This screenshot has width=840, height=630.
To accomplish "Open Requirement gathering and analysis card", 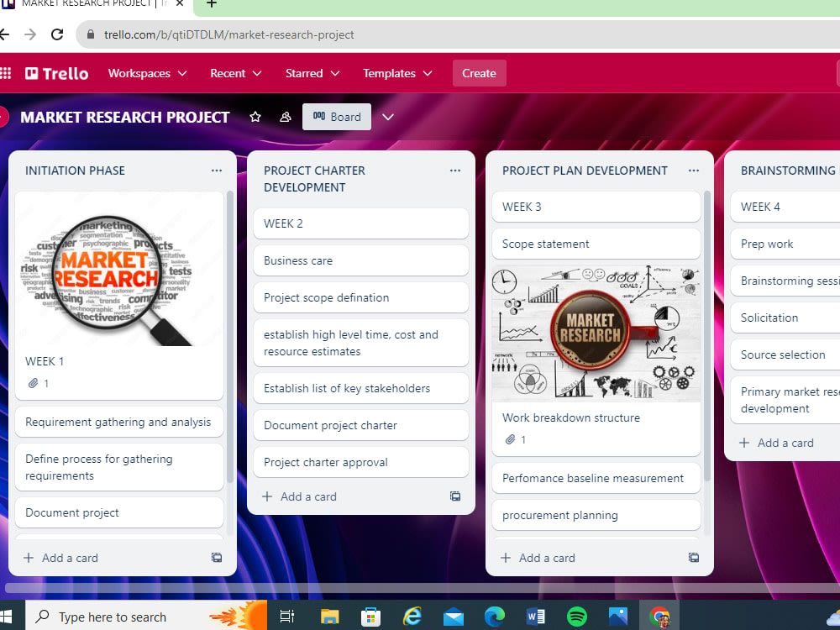I will click(x=119, y=423).
